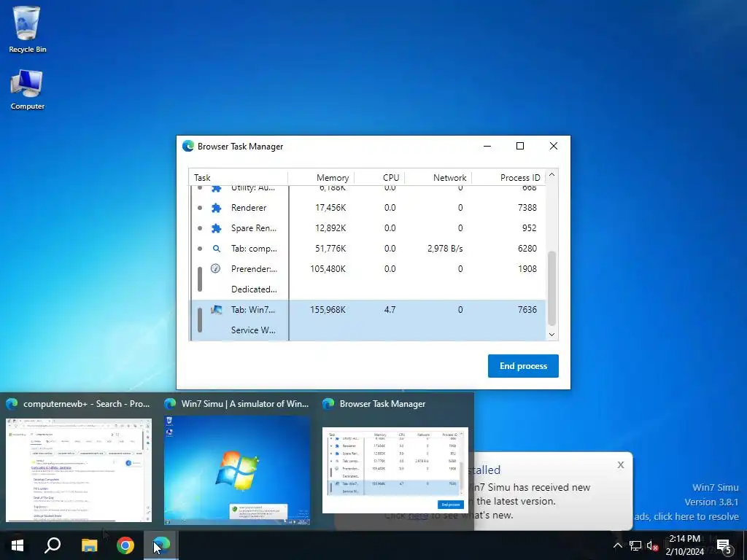Click the End process button
The height and width of the screenshot is (560, 747).
pyautogui.click(x=523, y=366)
